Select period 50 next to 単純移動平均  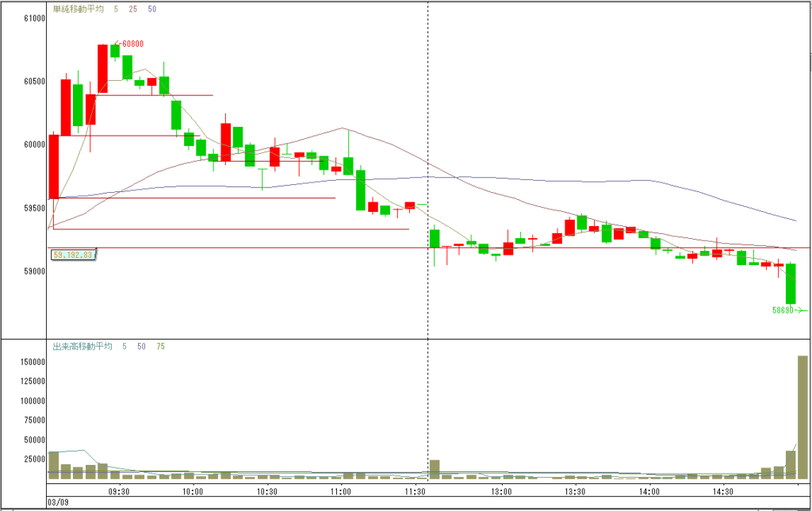coord(151,9)
